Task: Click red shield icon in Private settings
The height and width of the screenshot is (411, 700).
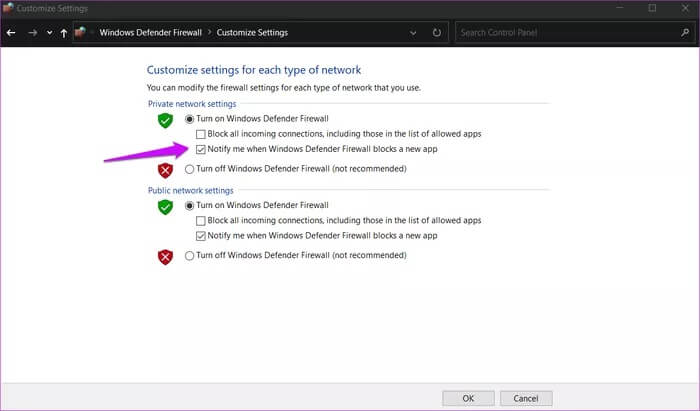Action: [165, 170]
